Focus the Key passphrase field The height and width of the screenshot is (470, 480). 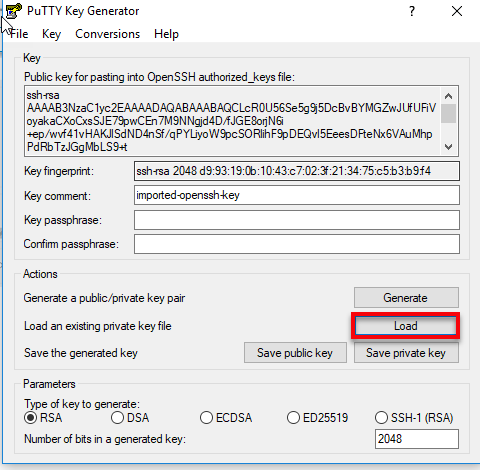point(297,220)
